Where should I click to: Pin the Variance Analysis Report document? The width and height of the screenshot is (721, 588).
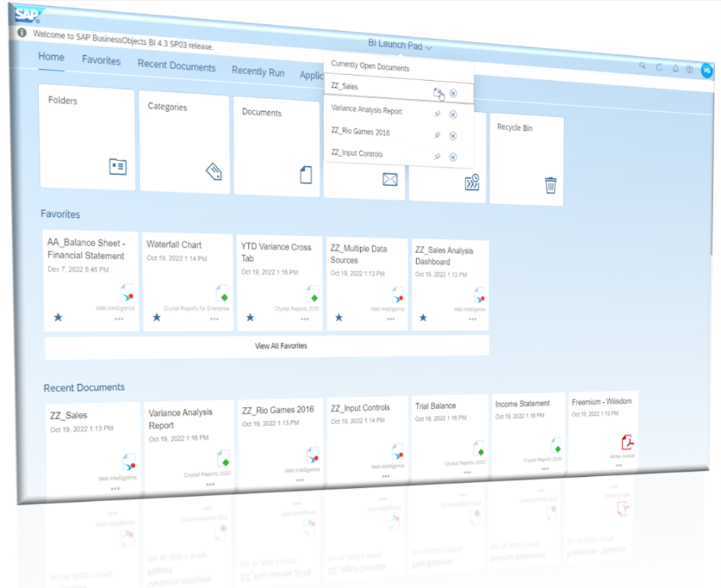pos(437,113)
